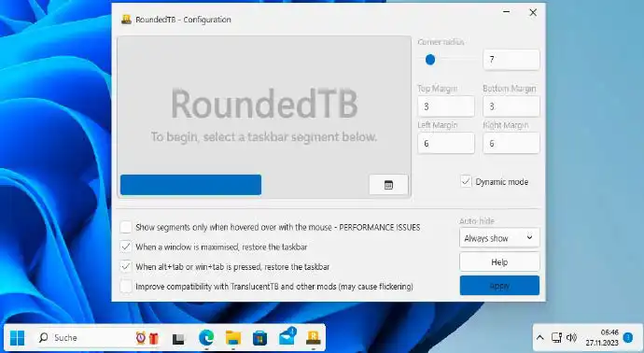Open Microsoft Store from the taskbar
This screenshot has width=644, height=353.
(x=259, y=338)
